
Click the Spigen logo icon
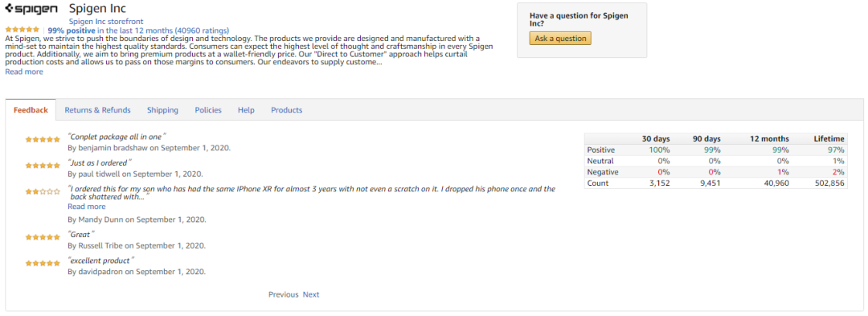(x=31, y=10)
